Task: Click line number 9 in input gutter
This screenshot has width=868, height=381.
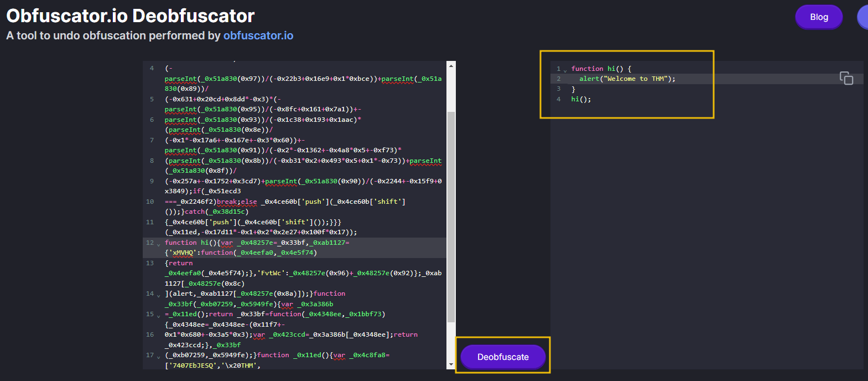Action: click(152, 181)
